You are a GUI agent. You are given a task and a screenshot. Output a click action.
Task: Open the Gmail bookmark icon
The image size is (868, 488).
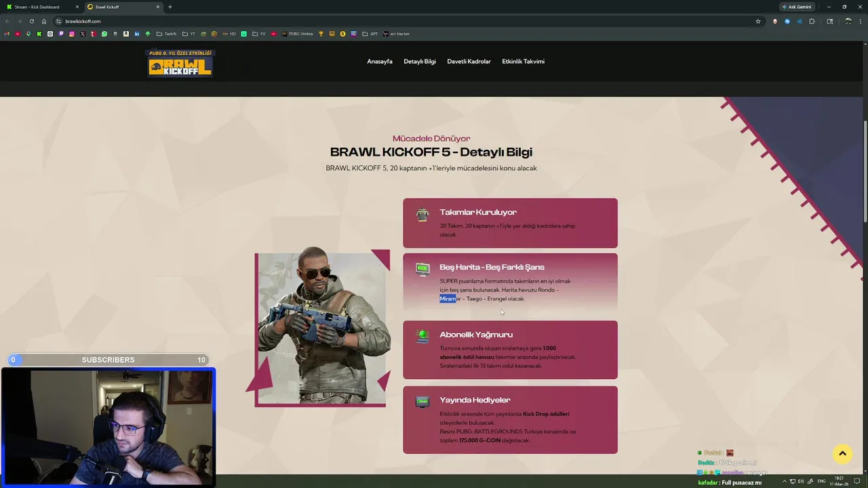click(6, 34)
